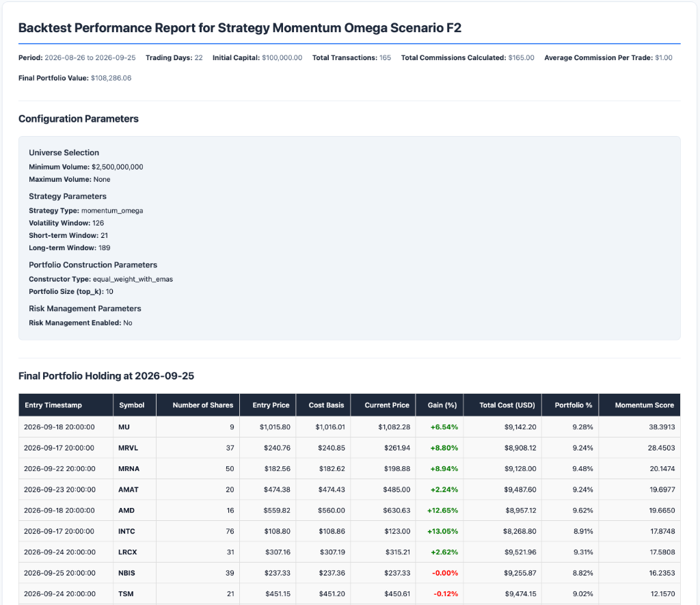Click INTC gain +13.05% cell
This screenshot has width=700, height=605.
(x=440, y=531)
